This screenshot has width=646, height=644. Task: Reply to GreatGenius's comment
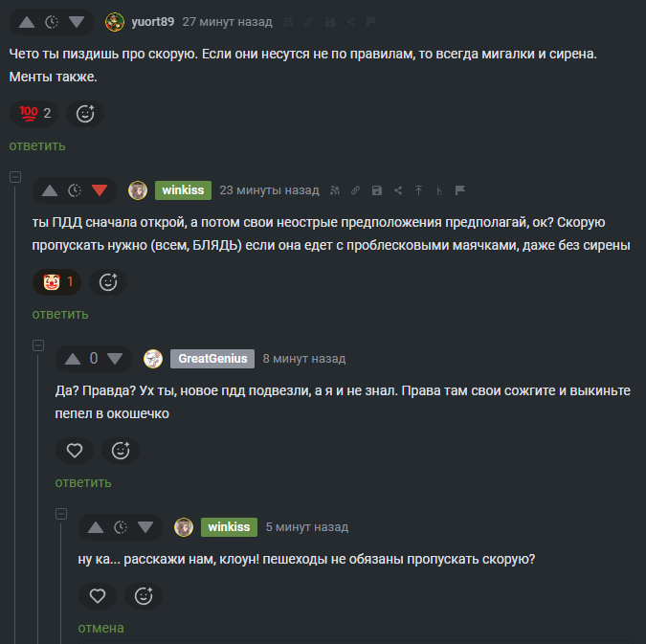pos(83,482)
